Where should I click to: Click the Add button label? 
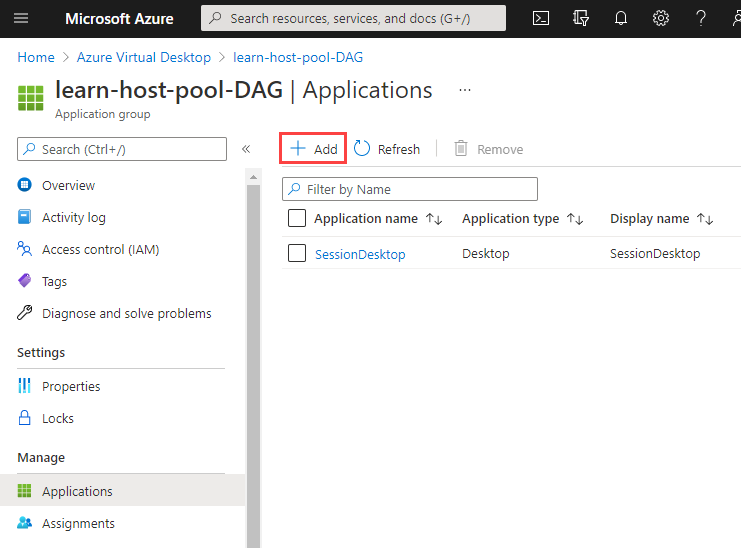[x=326, y=149]
